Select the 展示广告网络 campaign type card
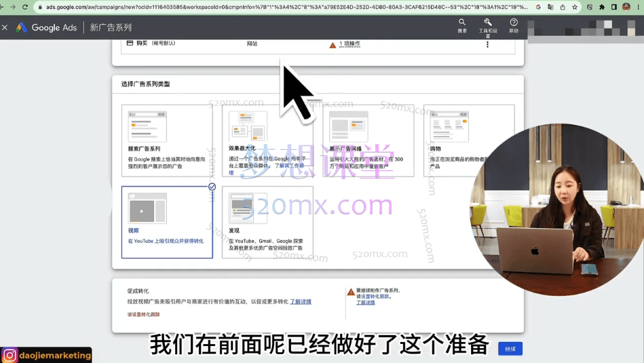 click(x=368, y=141)
